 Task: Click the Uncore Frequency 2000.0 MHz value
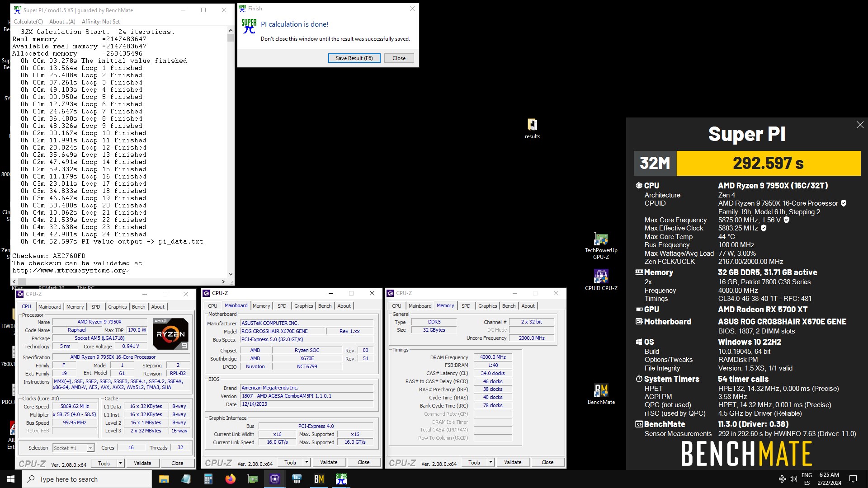532,338
